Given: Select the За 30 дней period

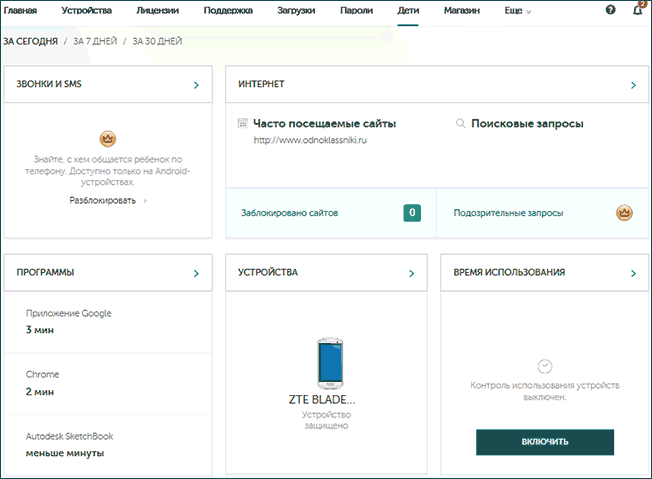Looking at the screenshot, I should point(157,42).
